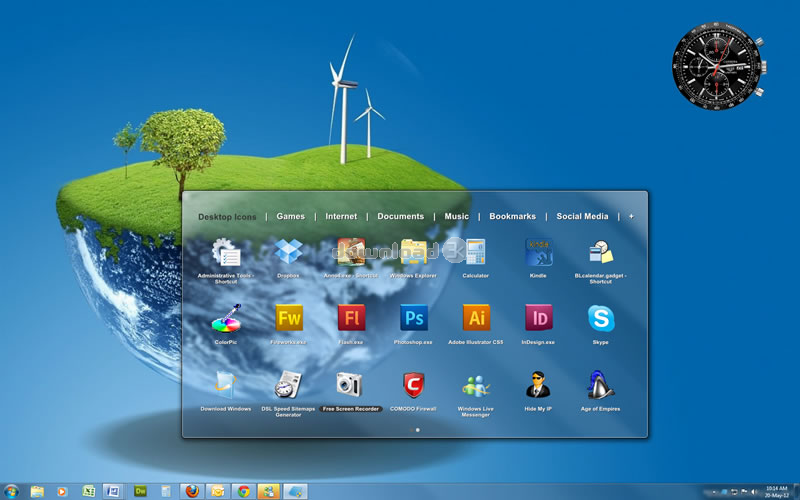This screenshot has height=500, width=800.
Task: Open the taskbar clock and date
Action: [776, 492]
